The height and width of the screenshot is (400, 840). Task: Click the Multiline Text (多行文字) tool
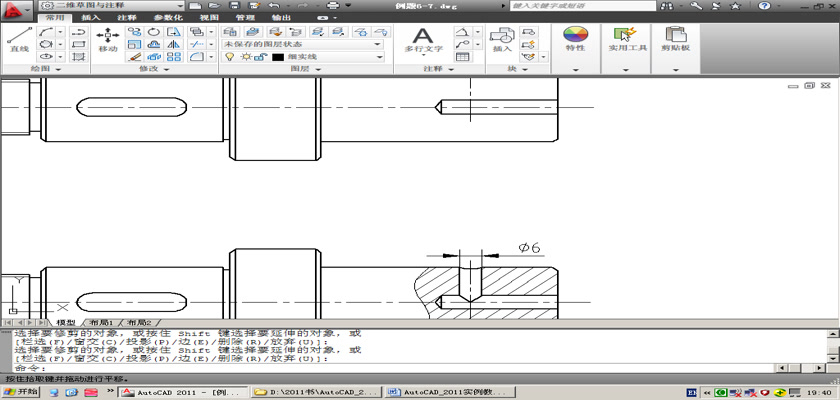[x=423, y=38]
